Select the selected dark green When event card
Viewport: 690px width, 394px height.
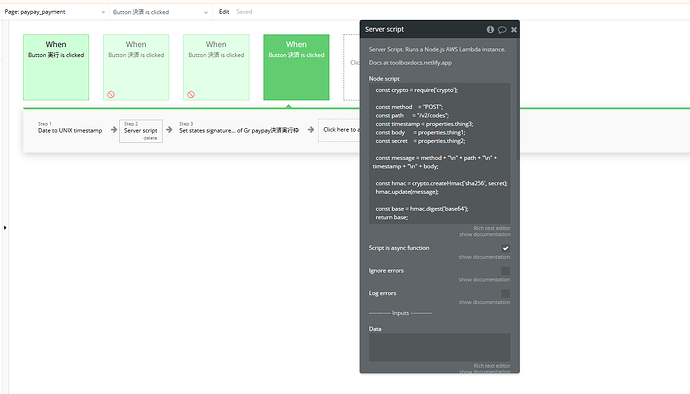point(296,67)
